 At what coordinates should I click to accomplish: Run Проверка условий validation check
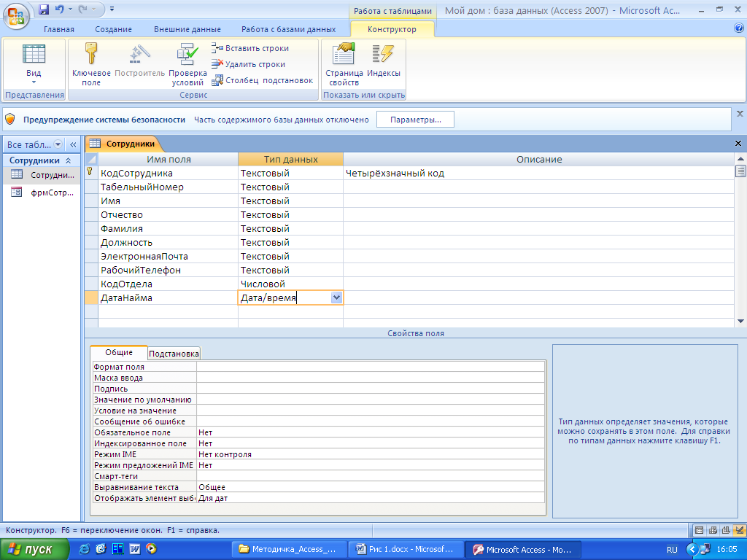pyautogui.click(x=187, y=65)
